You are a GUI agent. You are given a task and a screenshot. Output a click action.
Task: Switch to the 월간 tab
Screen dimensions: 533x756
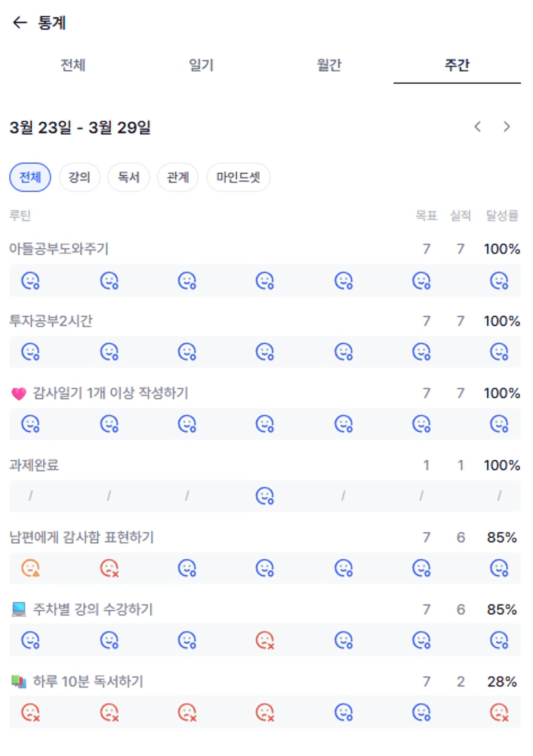[329, 65]
